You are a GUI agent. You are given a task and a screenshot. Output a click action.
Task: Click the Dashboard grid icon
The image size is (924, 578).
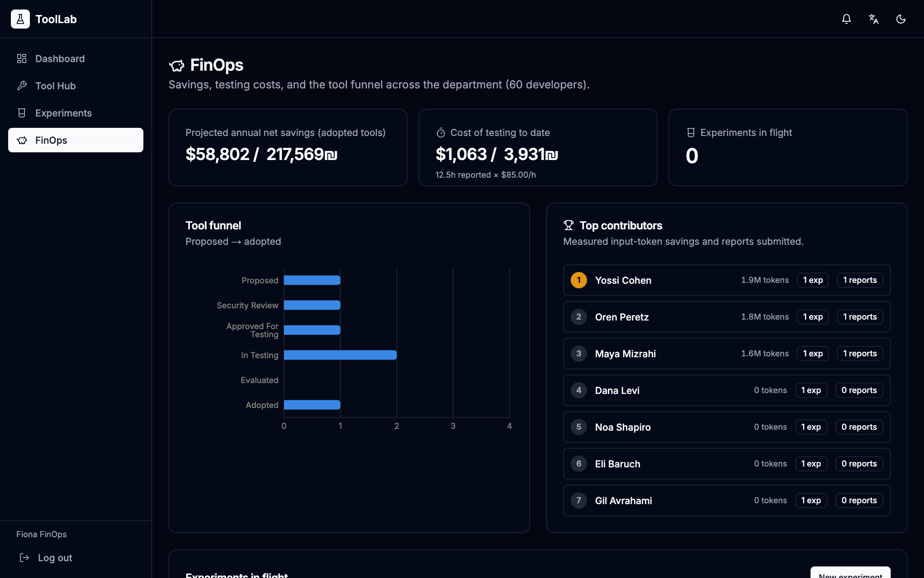tap(22, 58)
